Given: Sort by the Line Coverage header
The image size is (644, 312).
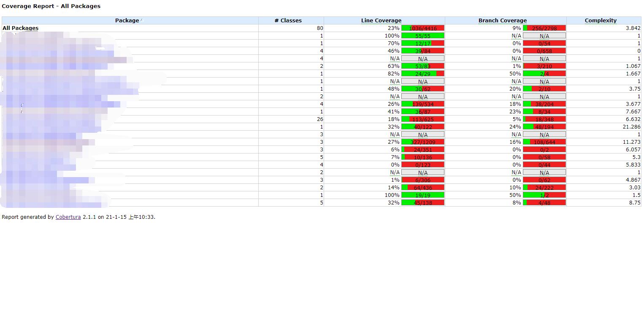Looking at the screenshot, I should [x=381, y=20].
